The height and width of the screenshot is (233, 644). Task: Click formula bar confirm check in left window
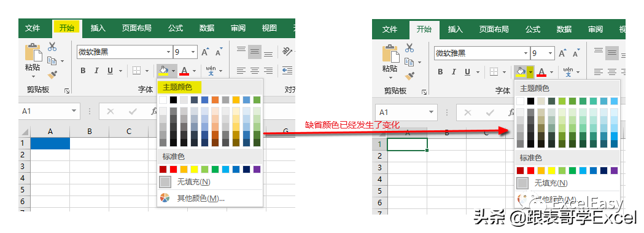point(133,111)
